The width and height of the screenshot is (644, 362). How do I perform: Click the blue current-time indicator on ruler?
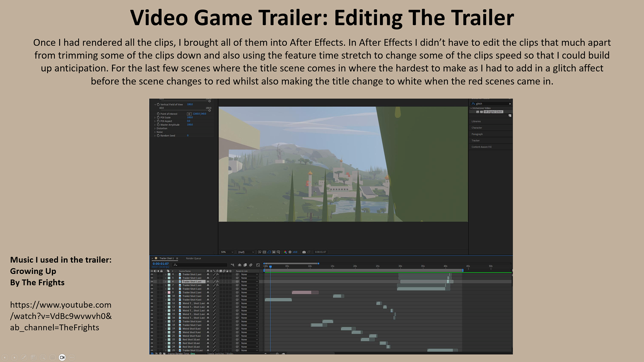coord(270,266)
